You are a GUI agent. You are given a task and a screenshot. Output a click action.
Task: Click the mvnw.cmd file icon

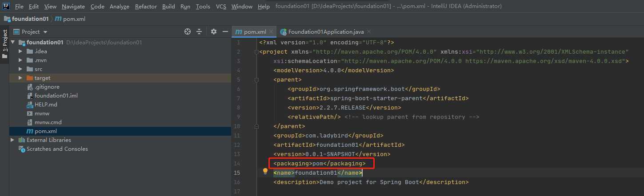[x=30, y=122]
